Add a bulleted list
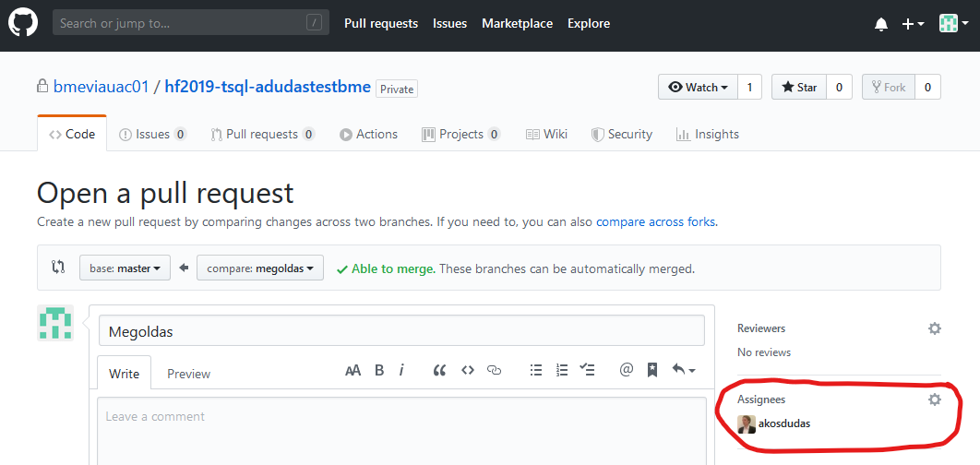Viewport: 980px width, 465px height. click(x=535, y=370)
